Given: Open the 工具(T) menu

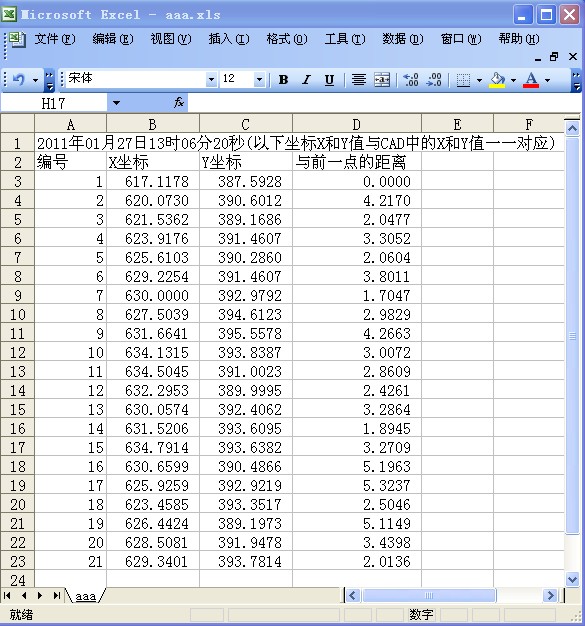Looking at the screenshot, I should [x=345, y=39].
